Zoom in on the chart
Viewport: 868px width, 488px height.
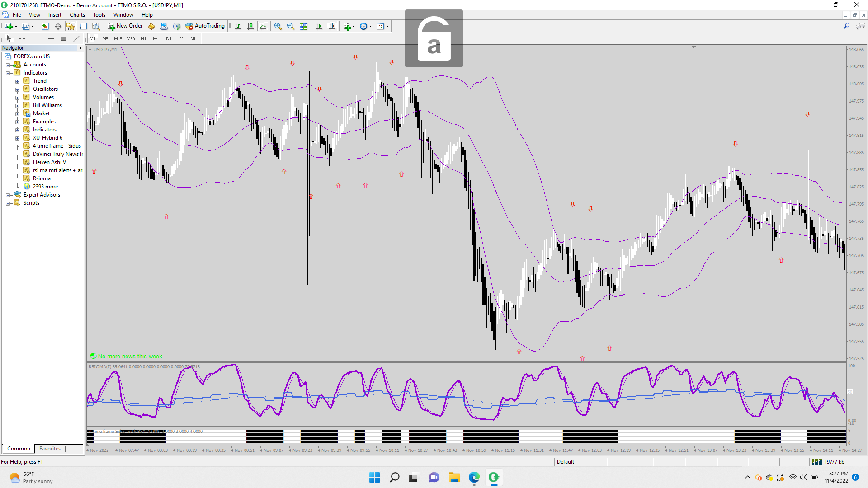[278, 26]
